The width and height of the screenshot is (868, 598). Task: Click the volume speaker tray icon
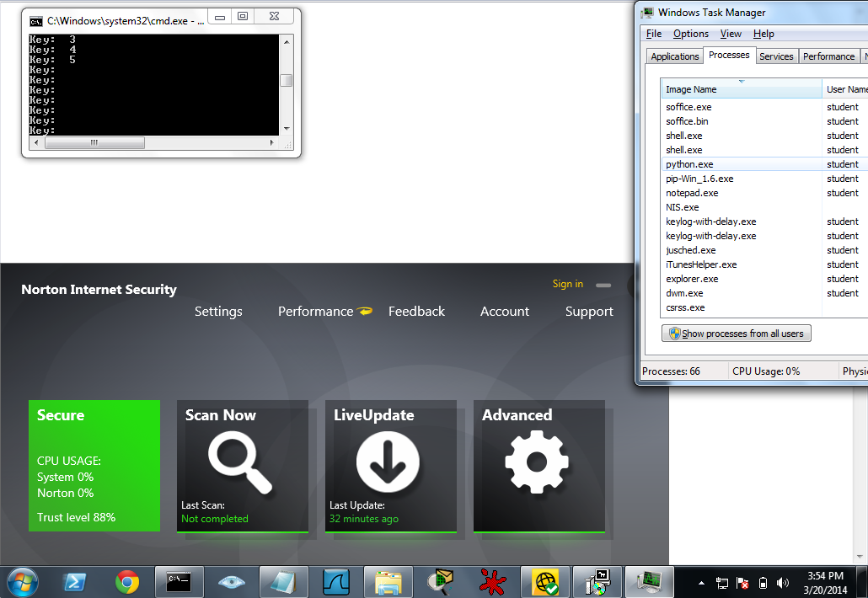pyautogui.click(x=783, y=582)
